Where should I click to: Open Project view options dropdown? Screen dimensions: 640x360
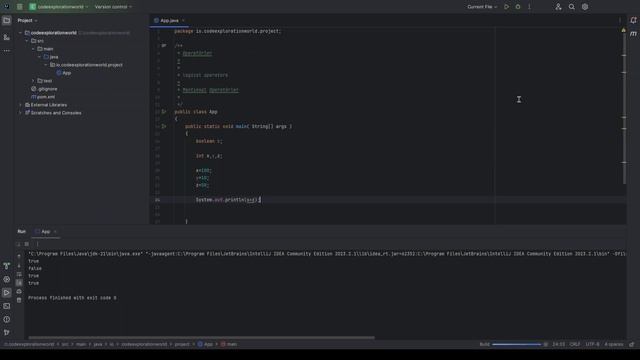(x=27, y=20)
